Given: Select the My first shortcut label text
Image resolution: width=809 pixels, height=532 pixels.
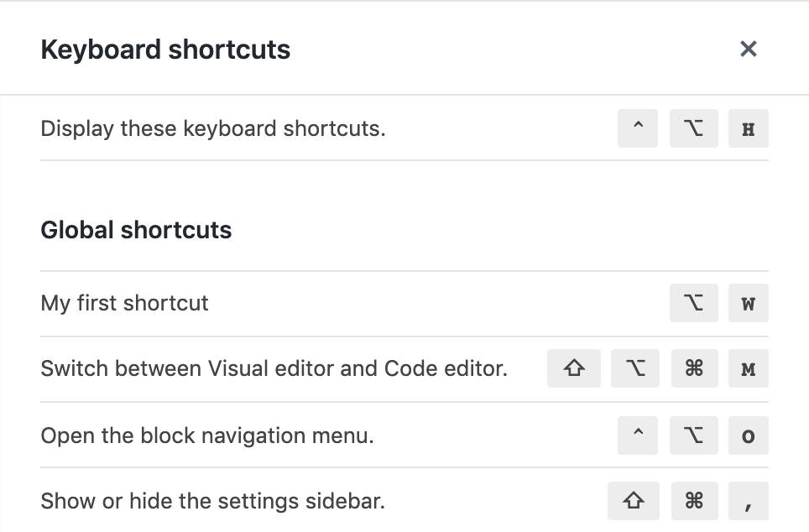Looking at the screenshot, I should click(124, 303).
